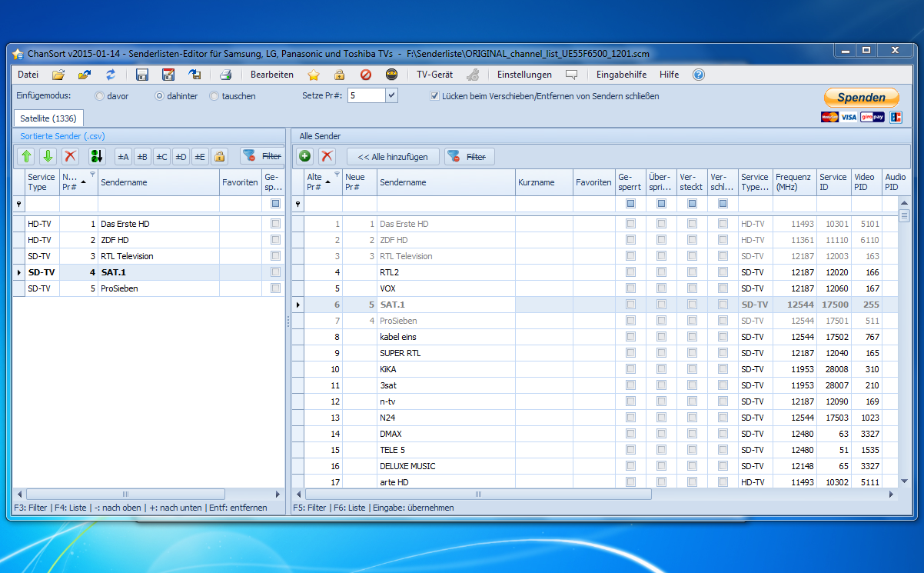This screenshot has height=573, width=924.
Task: Open the Bearbeiten menu
Action: pyautogui.click(x=271, y=75)
